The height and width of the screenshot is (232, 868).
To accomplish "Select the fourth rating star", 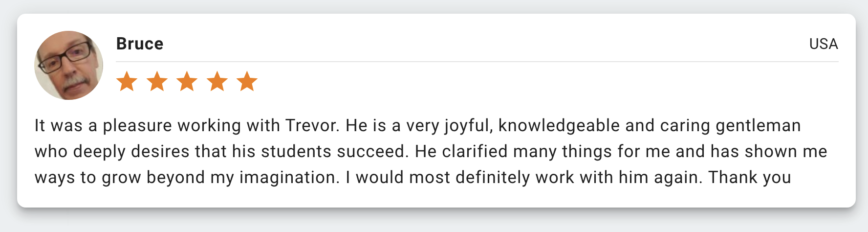I will coord(217,82).
